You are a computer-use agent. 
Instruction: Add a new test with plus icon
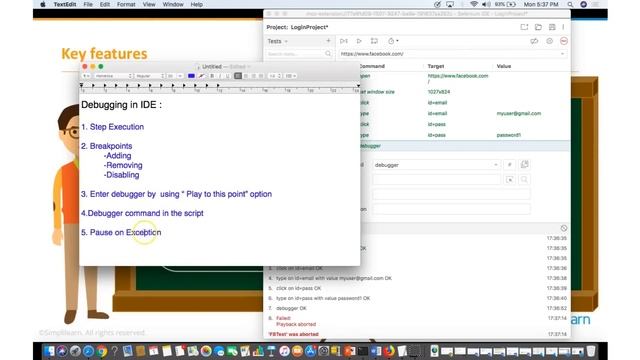pyautogui.click(x=328, y=41)
